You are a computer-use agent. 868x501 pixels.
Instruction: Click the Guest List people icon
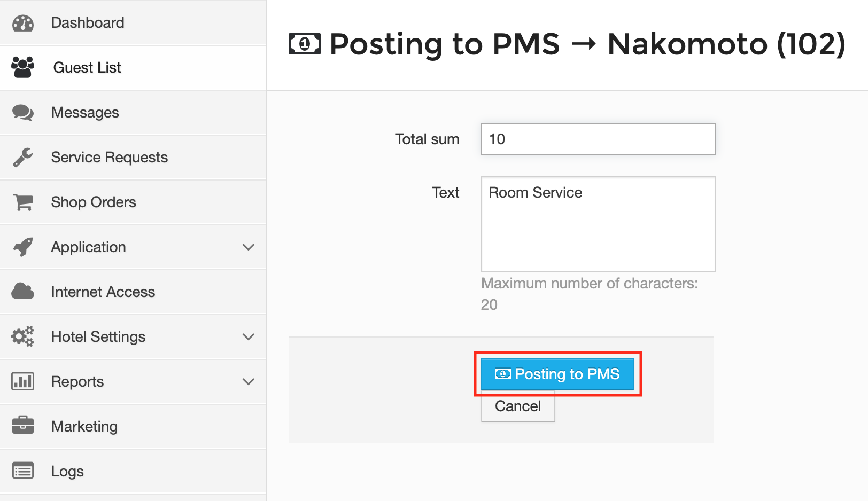22,67
